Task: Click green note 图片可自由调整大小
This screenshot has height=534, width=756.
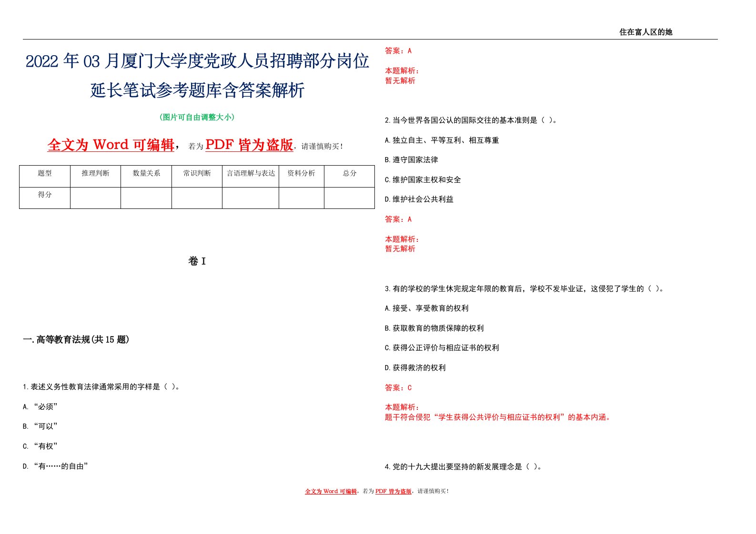Action: (x=197, y=117)
